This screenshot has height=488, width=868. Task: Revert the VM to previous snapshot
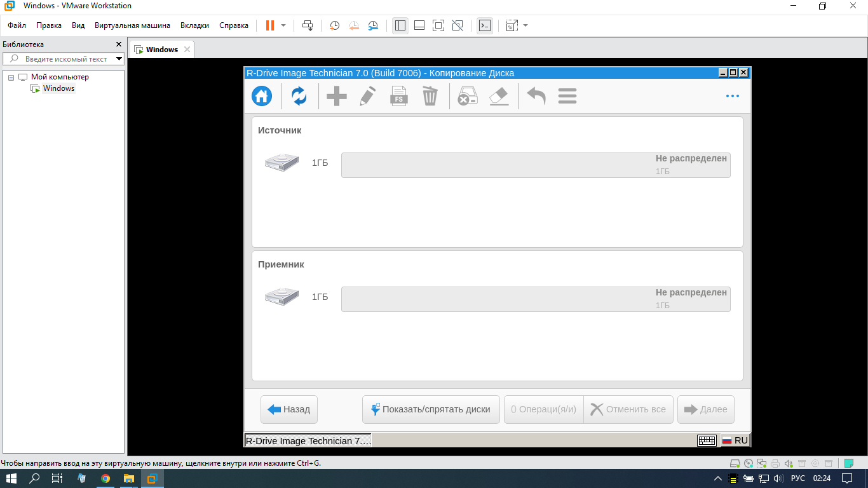[x=354, y=25]
